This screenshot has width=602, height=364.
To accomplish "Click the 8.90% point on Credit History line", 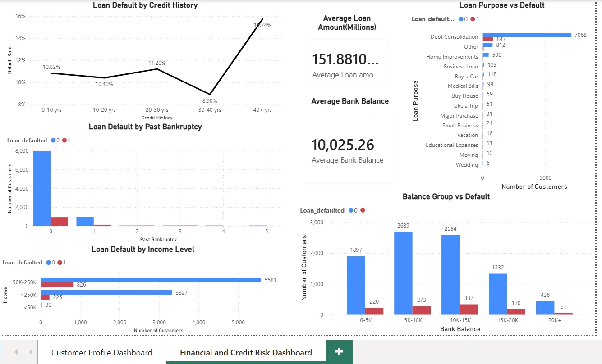I will point(210,94).
